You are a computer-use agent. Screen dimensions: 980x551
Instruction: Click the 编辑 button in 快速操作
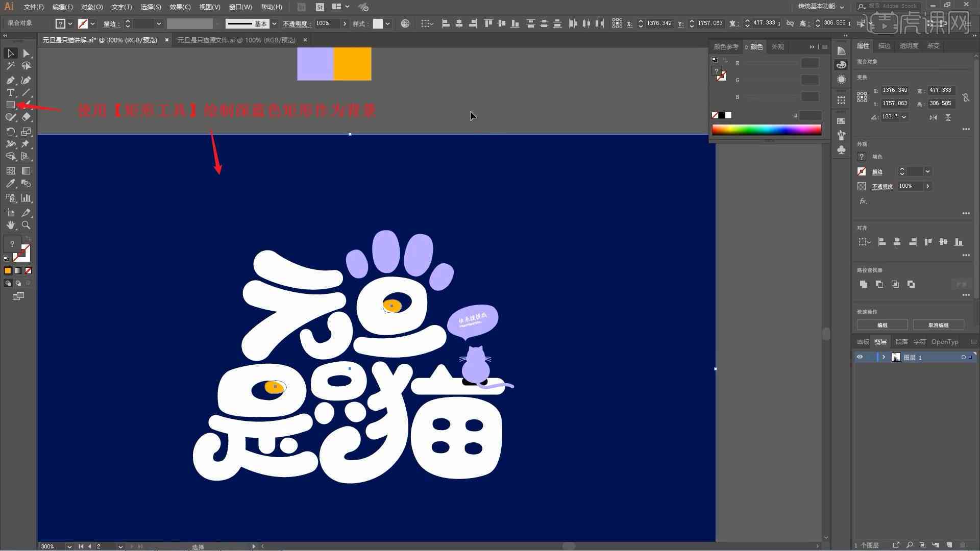[x=884, y=325]
